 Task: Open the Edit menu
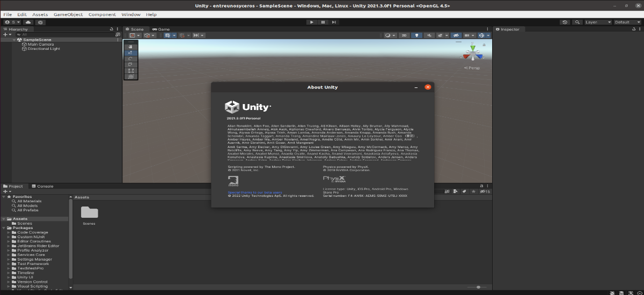pos(22,14)
